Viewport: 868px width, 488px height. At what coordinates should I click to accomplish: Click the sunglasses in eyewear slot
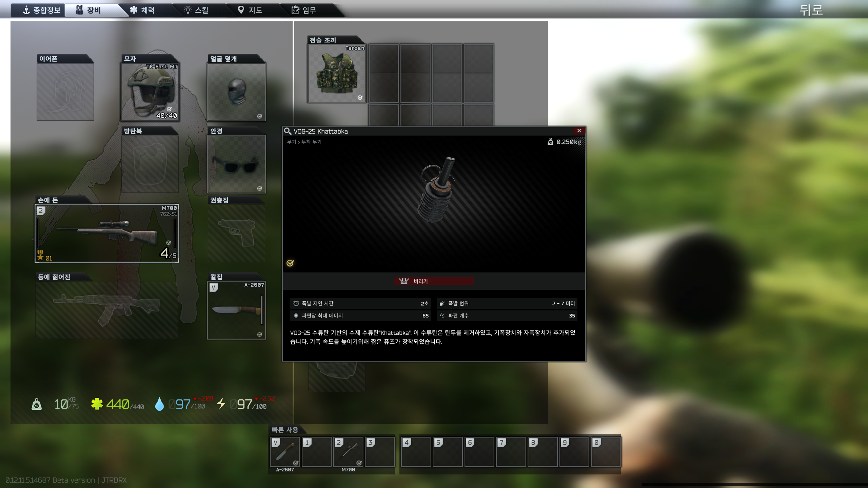pos(236,164)
